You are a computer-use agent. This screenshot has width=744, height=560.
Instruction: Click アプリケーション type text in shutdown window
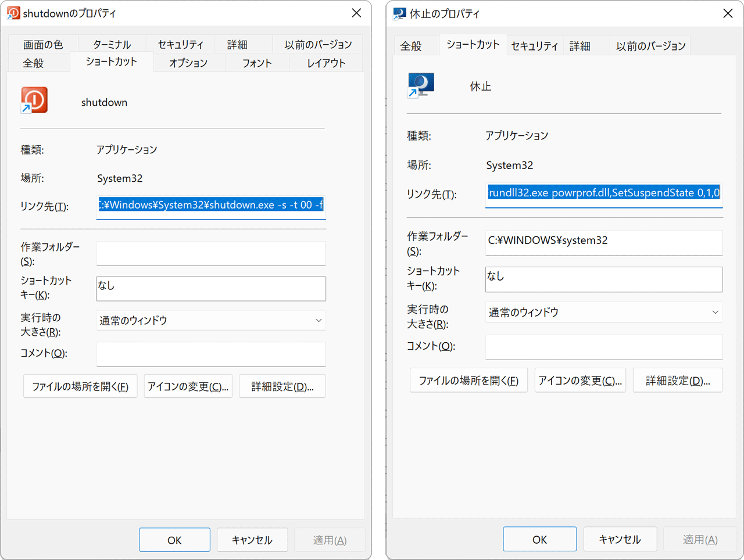pos(127,149)
